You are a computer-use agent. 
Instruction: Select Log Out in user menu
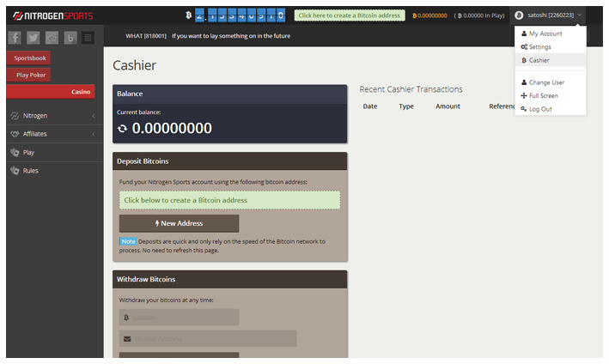pos(540,109)
